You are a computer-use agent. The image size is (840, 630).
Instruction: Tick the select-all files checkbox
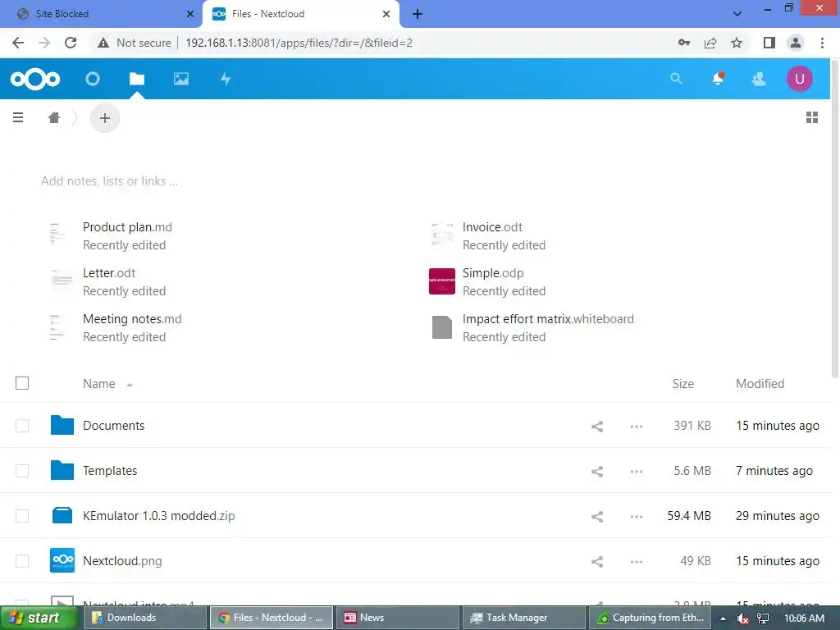[x=22, y=383]
